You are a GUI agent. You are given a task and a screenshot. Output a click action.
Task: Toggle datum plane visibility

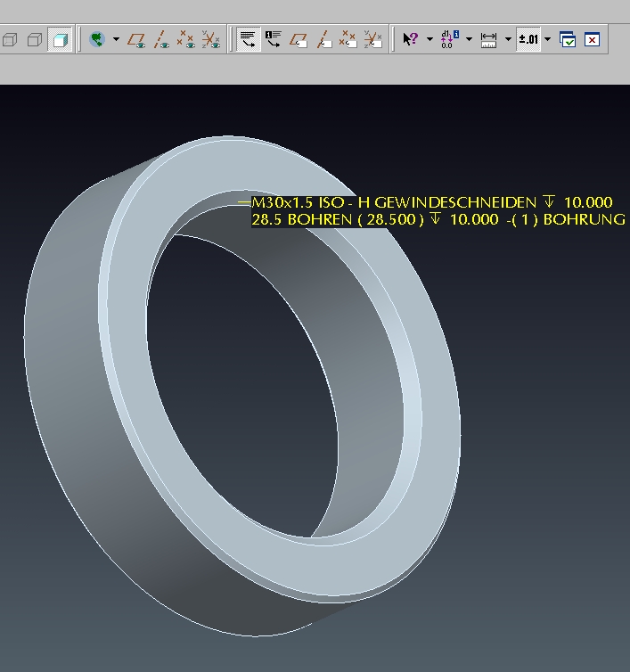(x=136, y=39)
